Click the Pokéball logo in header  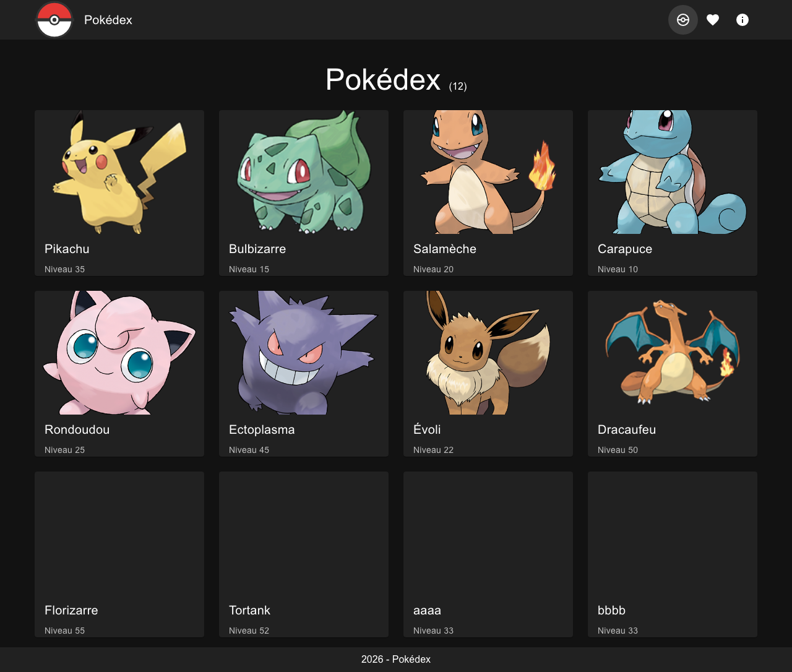click(x=54, y=20)
